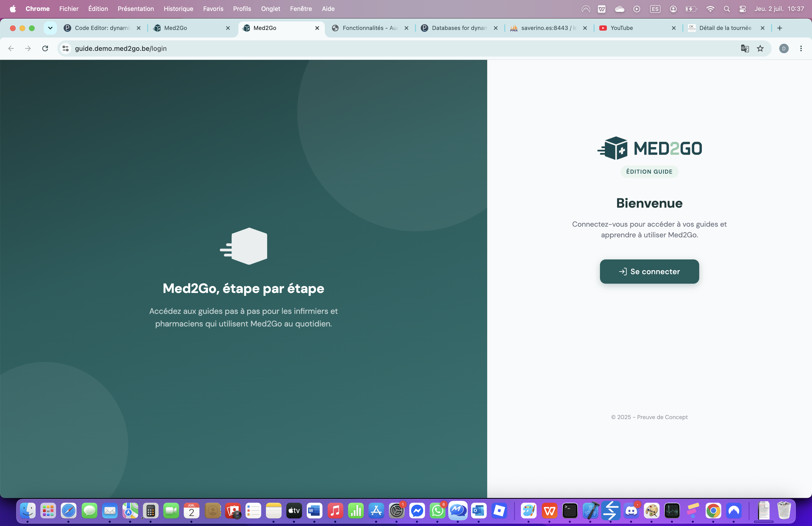Click the WPS icon in the menu bar
Image resolution: width=812 pixels, height=526 pixels.
(x=602, y=9)
